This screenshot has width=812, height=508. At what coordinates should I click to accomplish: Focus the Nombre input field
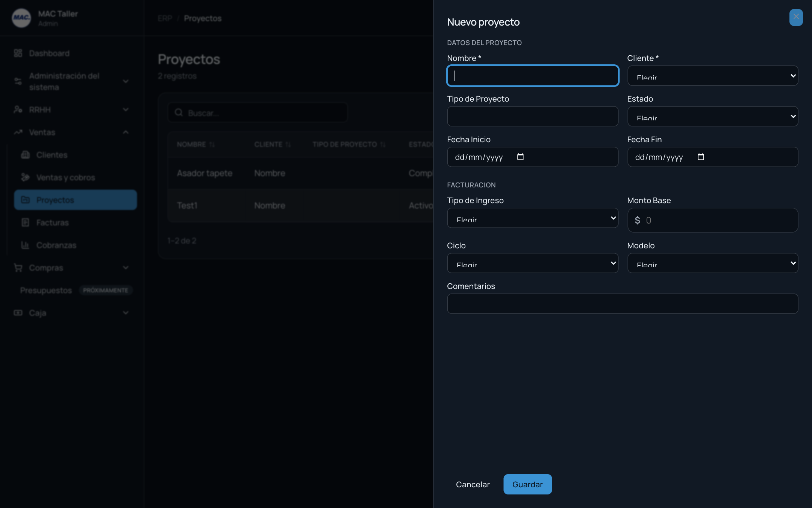[533, 76]
